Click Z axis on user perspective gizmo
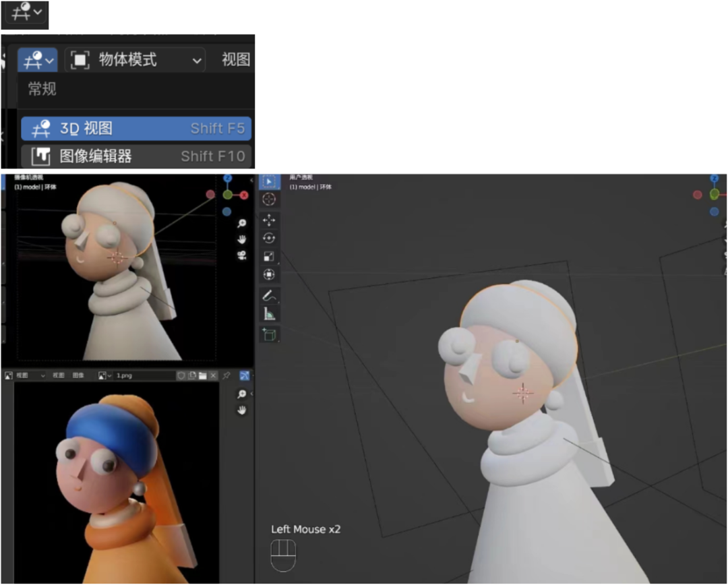Viewport: 728px width, 585px height. (x=715, y=179)
